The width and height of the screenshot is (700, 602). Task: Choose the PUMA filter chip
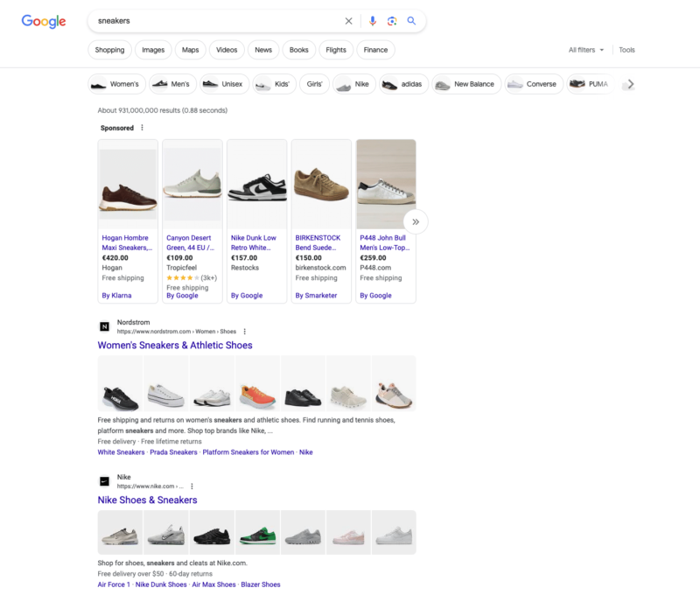[591, 84]
